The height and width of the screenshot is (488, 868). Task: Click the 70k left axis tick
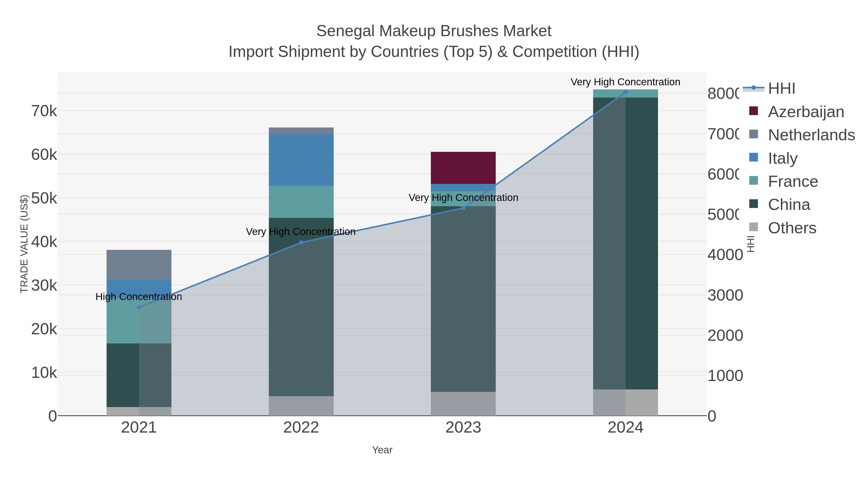(x=44, y=111)
